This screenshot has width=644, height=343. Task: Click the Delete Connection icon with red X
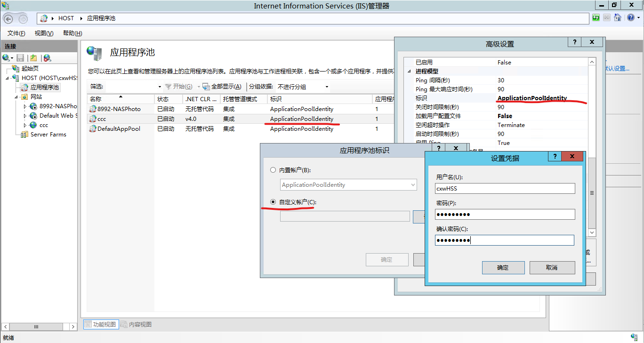47,58
